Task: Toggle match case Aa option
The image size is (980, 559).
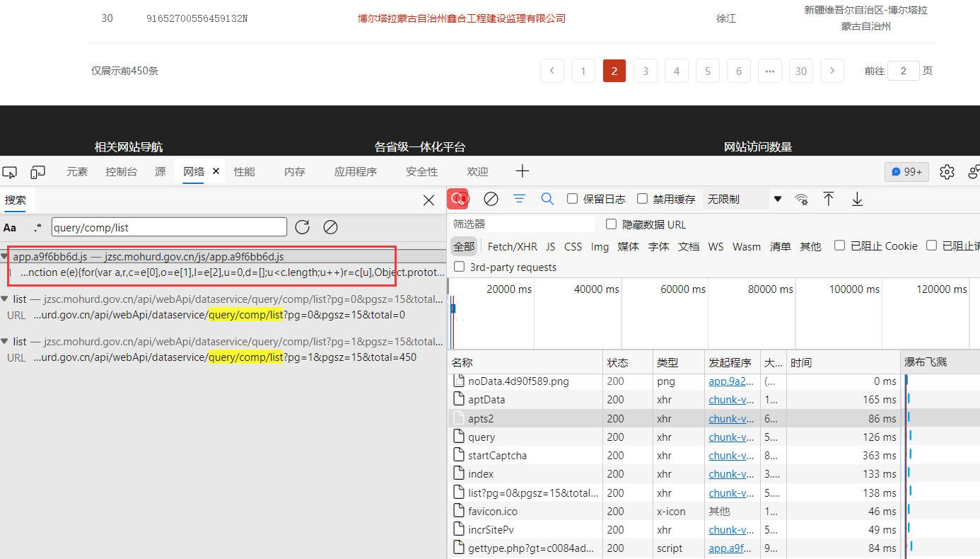Action: point(10,227)
